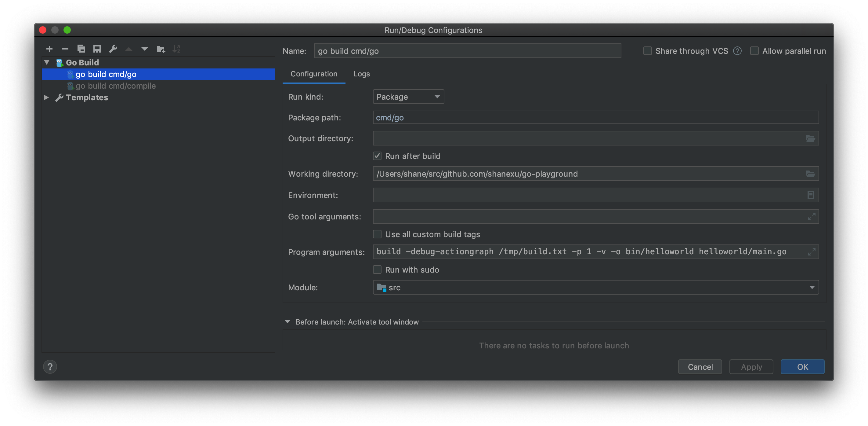
Task: Expand the Templates tree node
Action: pyautogui.click(x=46, y=97)
